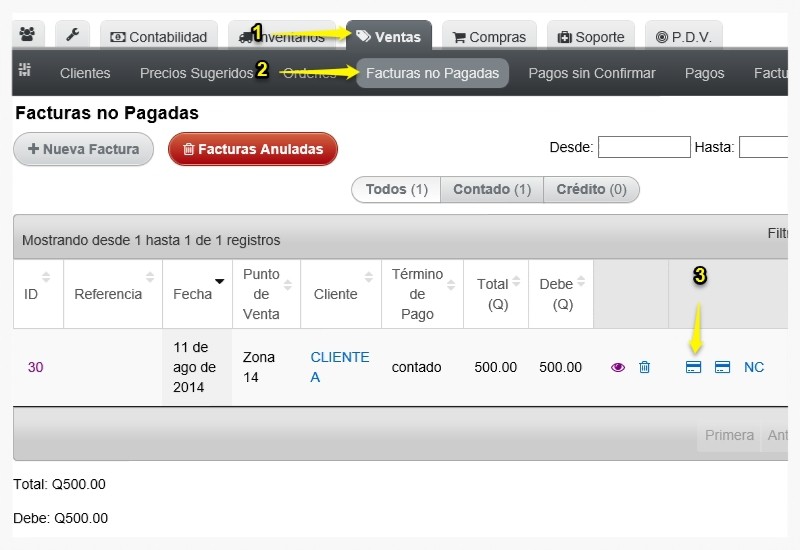View invoice 30 with the eye icon

pyautogui.click(x=618, y=367)
